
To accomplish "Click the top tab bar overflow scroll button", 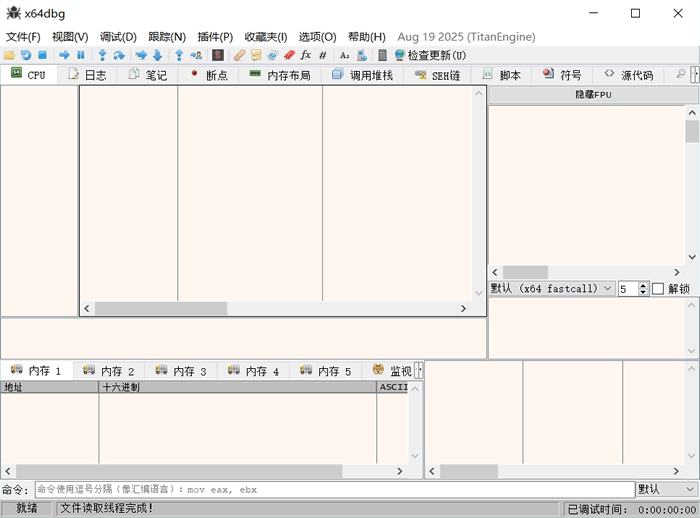I will tap(695, 74).
